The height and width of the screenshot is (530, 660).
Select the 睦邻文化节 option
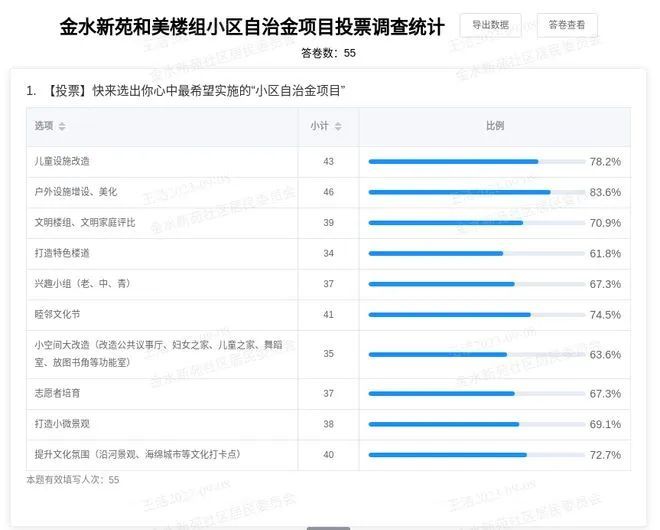click(x=57, y=314)
